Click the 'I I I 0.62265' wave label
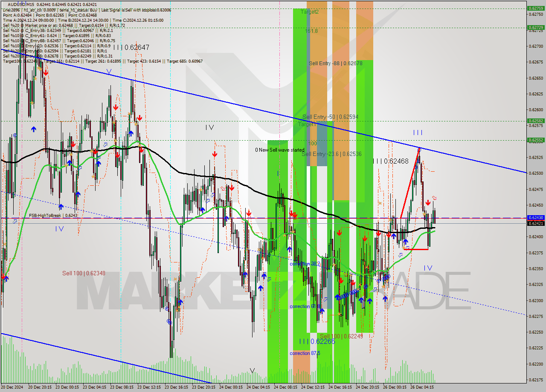The width and height of the screenshot is (546, 392). click(x=317, y=341)
